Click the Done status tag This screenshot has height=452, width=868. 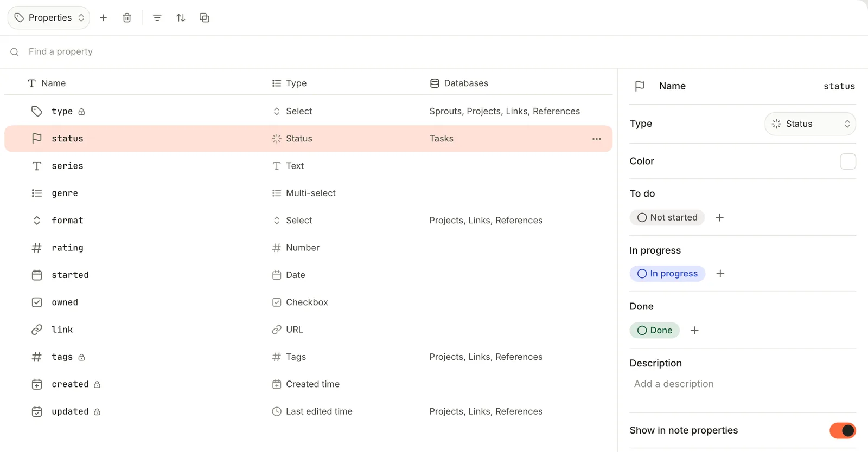coord(655,330)
